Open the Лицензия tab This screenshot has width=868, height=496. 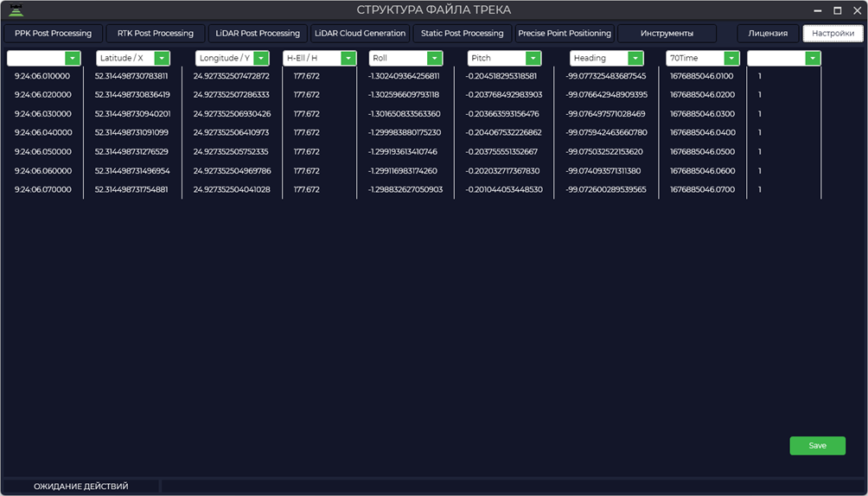coord(768,33)
